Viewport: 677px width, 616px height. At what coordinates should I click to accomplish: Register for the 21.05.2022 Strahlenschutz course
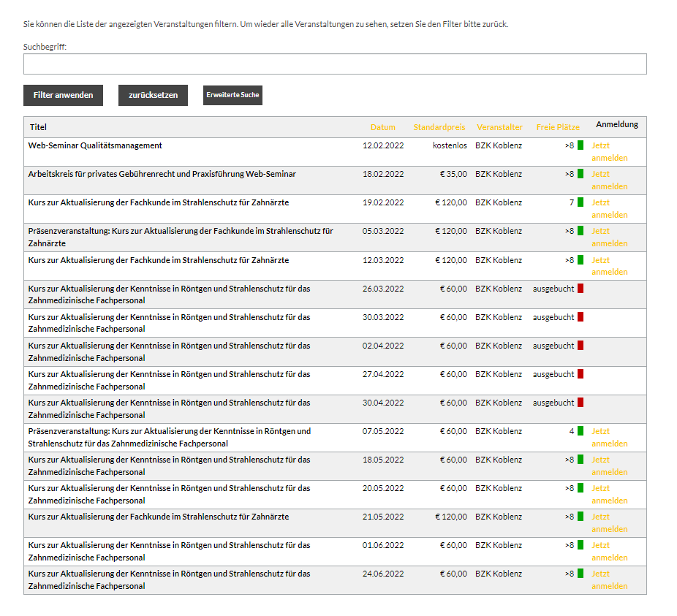pos(609,522)
